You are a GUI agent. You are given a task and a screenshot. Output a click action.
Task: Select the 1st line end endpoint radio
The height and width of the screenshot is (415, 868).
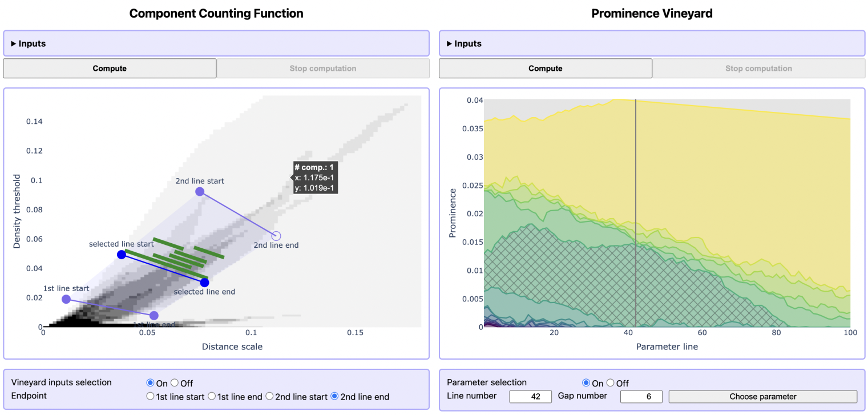pyautogui.click(x=211, y=396)
